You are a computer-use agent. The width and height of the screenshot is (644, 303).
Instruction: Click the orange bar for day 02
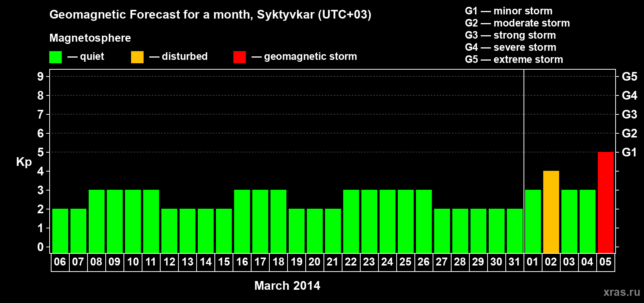pyautogui.click(x=551, y=212)
